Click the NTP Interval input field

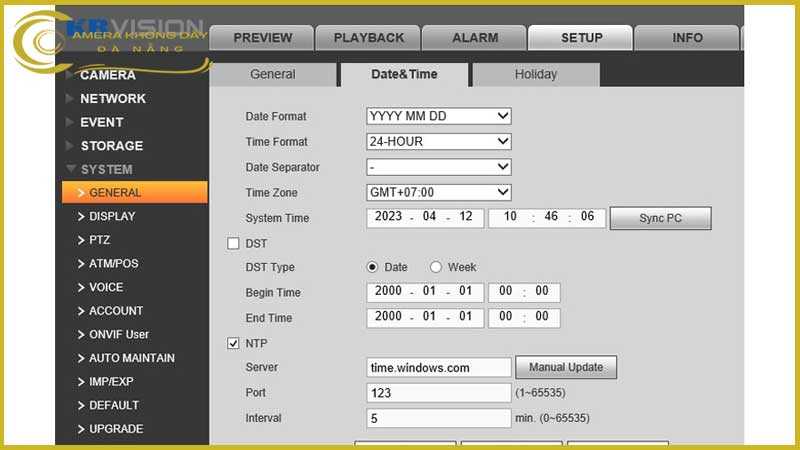pyautogui.click(x=439, y=418)
